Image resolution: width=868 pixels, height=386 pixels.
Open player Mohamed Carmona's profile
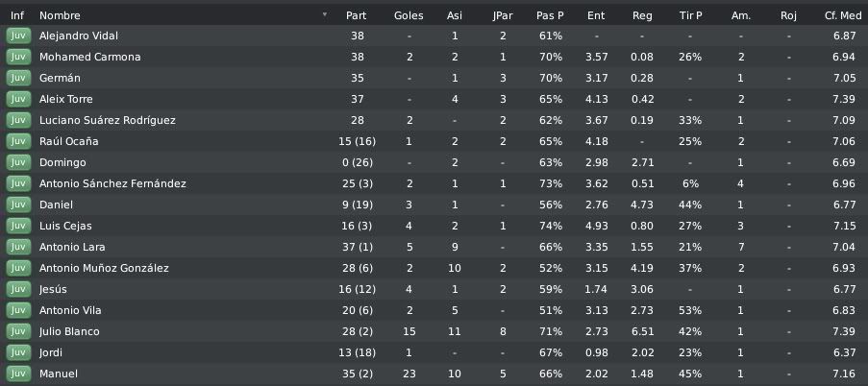pos(89,57)
